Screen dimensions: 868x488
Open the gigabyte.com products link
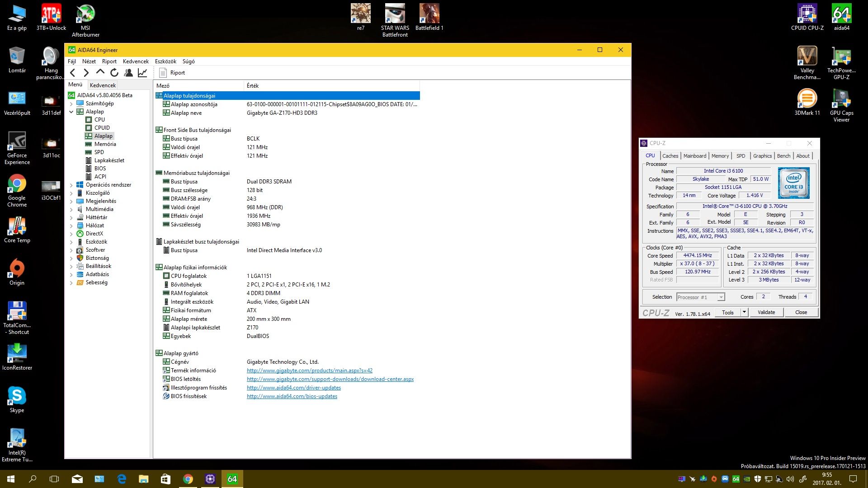[309, 371]
